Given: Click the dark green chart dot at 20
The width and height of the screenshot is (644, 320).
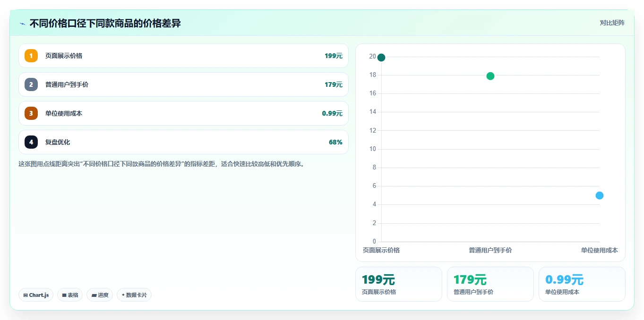Looking at the screenshot, I should 381,58.
